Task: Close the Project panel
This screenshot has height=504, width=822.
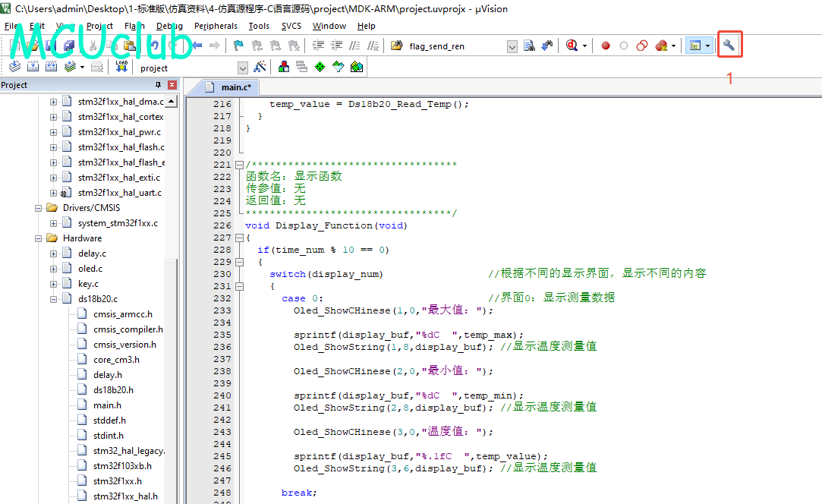Action: click(x=172, y=84)
